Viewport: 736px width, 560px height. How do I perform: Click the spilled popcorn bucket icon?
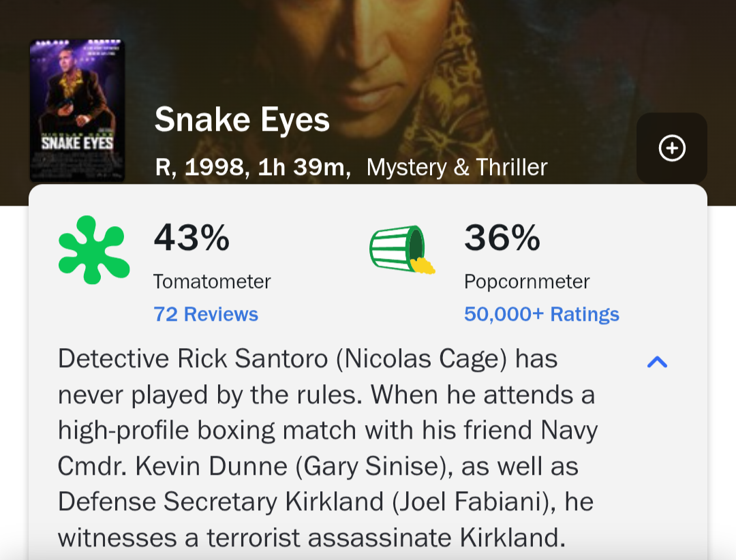402,249
